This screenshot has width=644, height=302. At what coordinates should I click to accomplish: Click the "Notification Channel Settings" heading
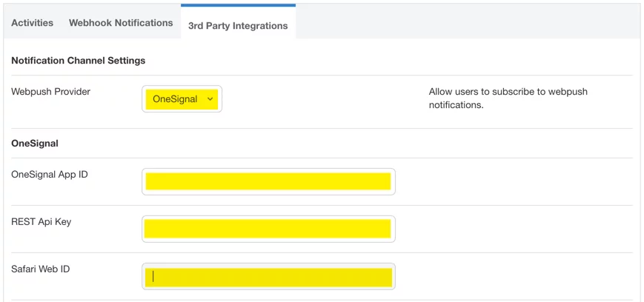[79, 60]
